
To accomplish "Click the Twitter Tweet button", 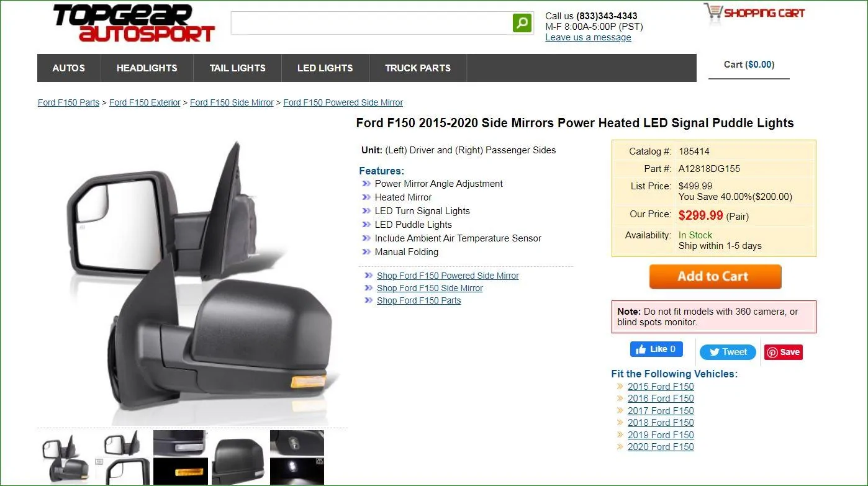I will coord(728,352).
